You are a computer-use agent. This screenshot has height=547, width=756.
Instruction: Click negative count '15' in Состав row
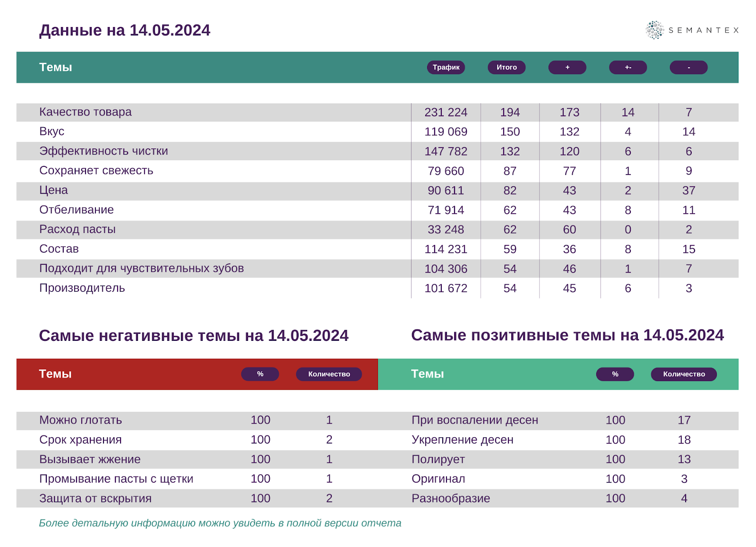point(688,249)
